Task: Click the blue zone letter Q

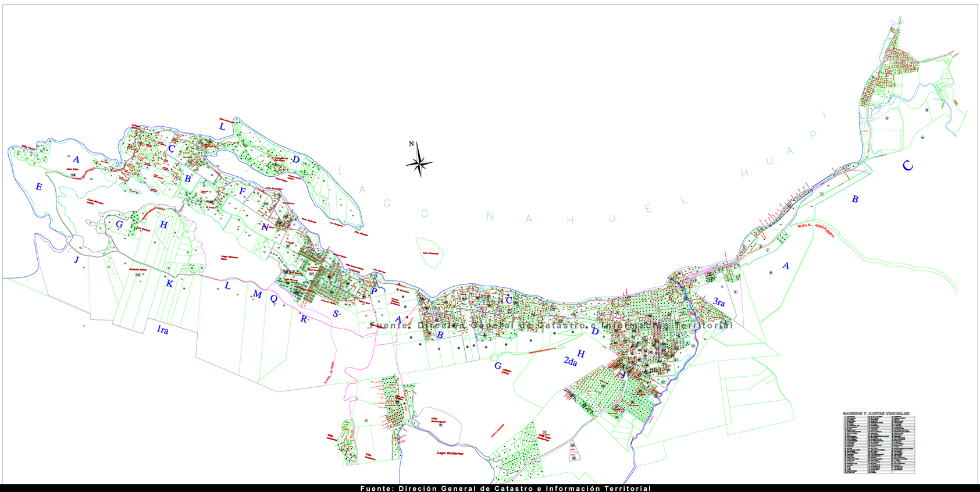Action: point(273,299)
